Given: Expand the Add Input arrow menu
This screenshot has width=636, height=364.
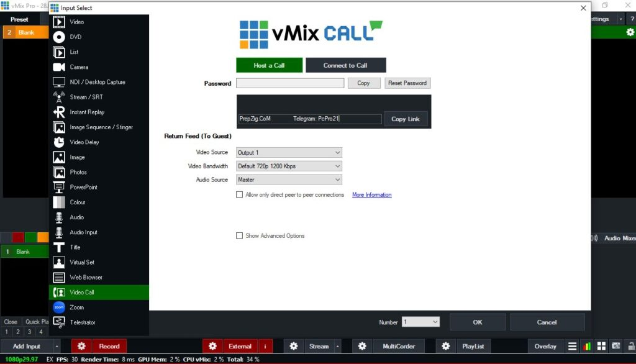Looking at the screenshot, I should [57, 346].
